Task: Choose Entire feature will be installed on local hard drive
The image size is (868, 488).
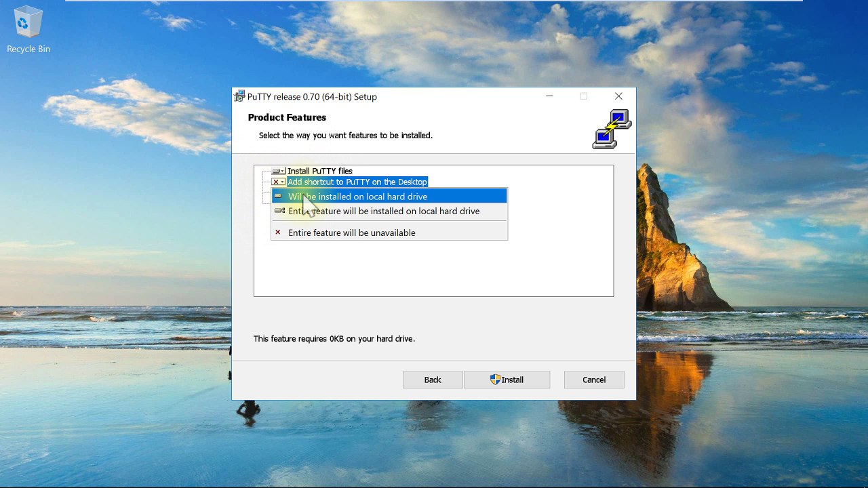Action: tap(389, 211)
